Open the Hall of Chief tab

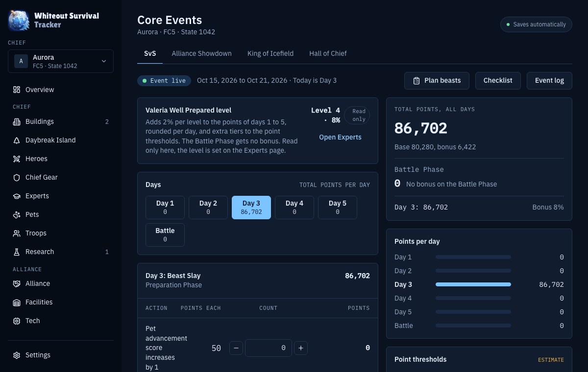pos(328,53)
